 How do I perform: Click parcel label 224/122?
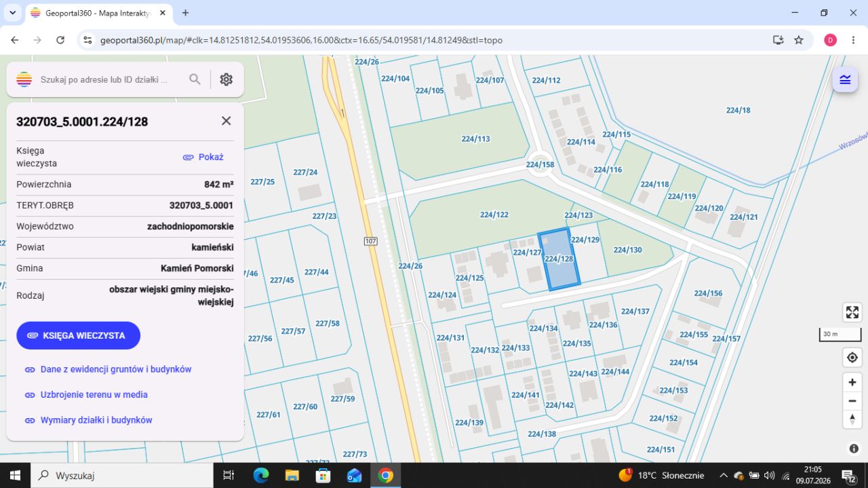click(x=494, y=214)
